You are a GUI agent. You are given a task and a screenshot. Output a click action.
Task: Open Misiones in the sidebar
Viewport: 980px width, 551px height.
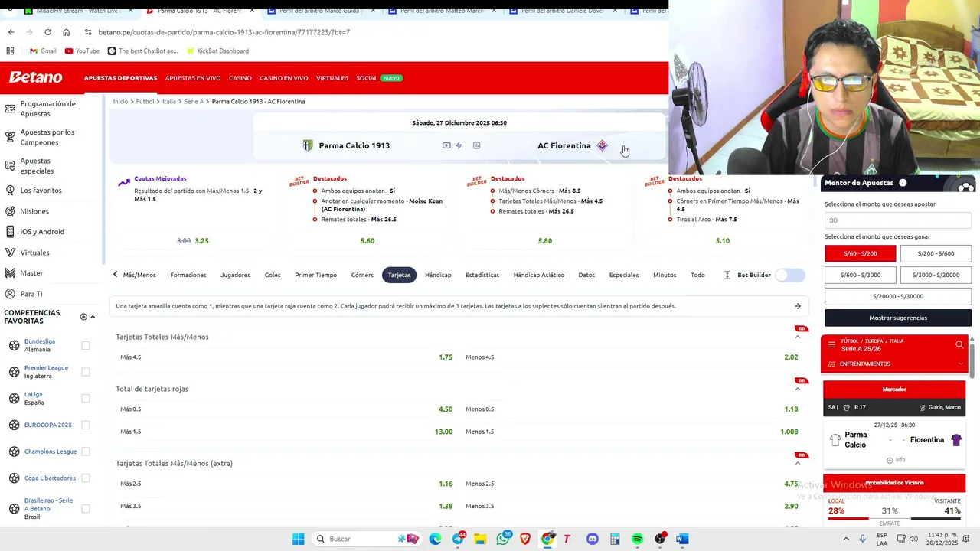click(34, 211)
